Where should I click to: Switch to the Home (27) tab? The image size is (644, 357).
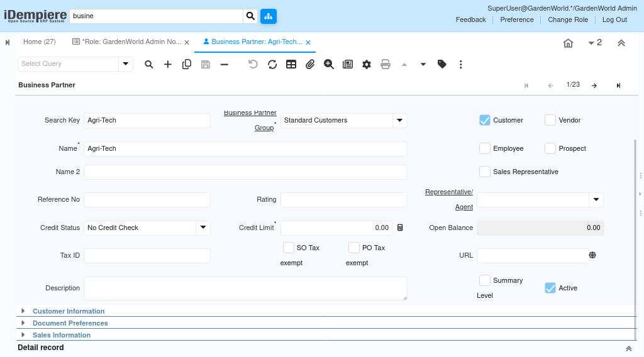(40, 42)
